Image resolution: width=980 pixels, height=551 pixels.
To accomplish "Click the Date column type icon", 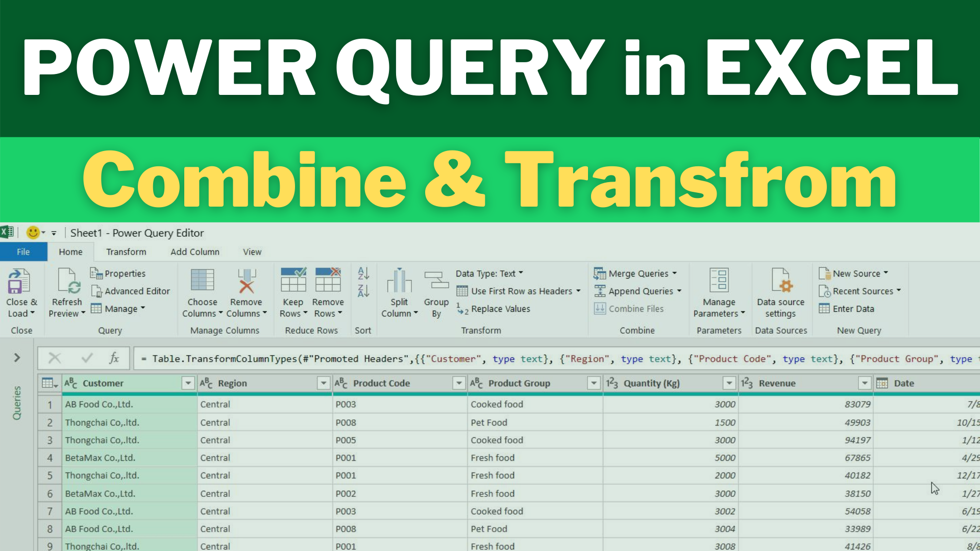I will [882, 383].
